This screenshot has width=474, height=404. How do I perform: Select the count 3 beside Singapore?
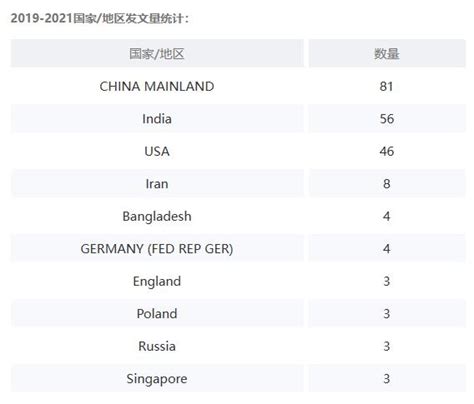387,379
